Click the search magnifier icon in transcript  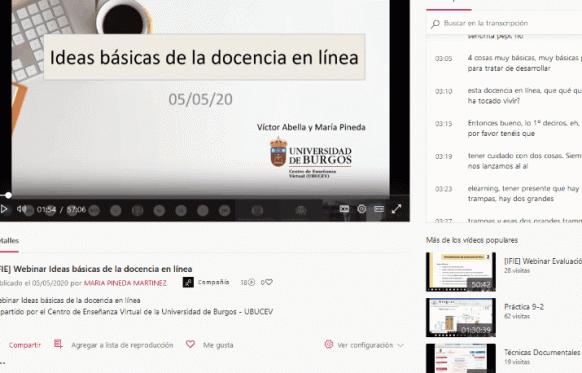point(435,24)
